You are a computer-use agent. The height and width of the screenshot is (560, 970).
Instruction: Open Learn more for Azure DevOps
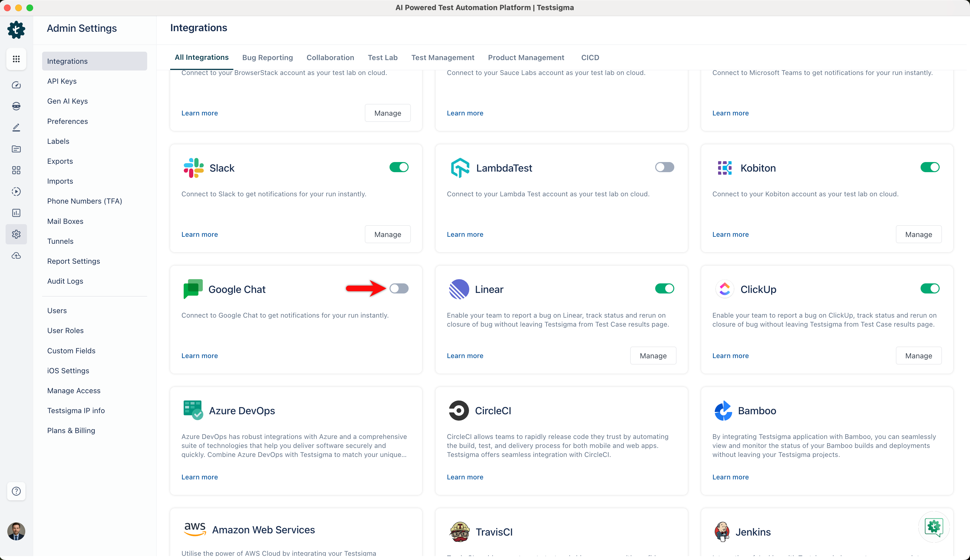click(200, 477)
